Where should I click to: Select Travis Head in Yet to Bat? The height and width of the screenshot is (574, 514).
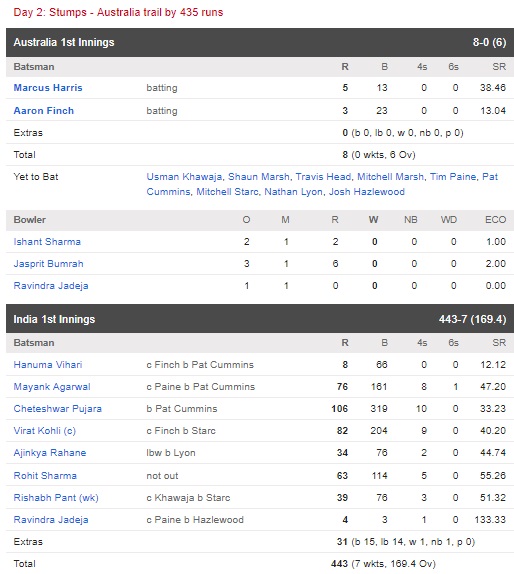[323, 177]
